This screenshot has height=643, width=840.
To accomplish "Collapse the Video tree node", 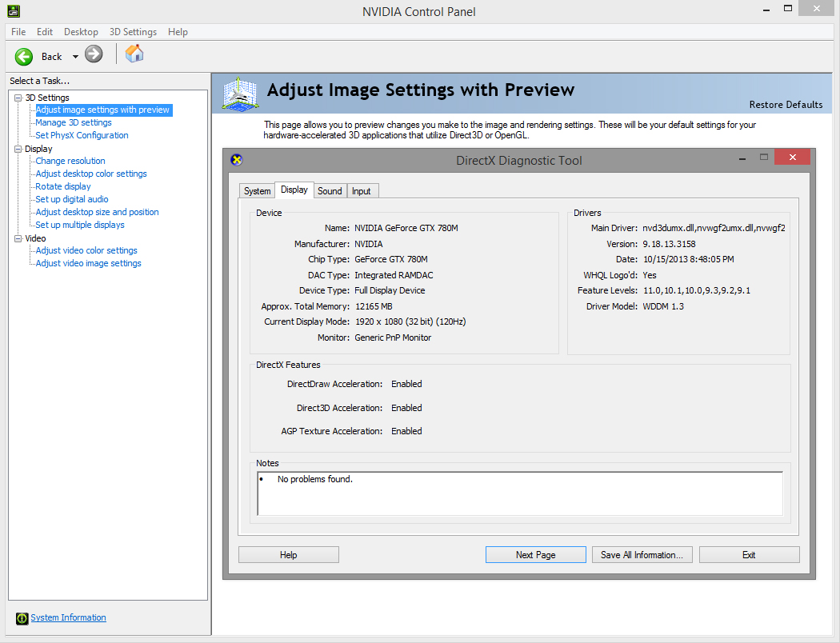I will pyautogui.click(x=18, y=238).
